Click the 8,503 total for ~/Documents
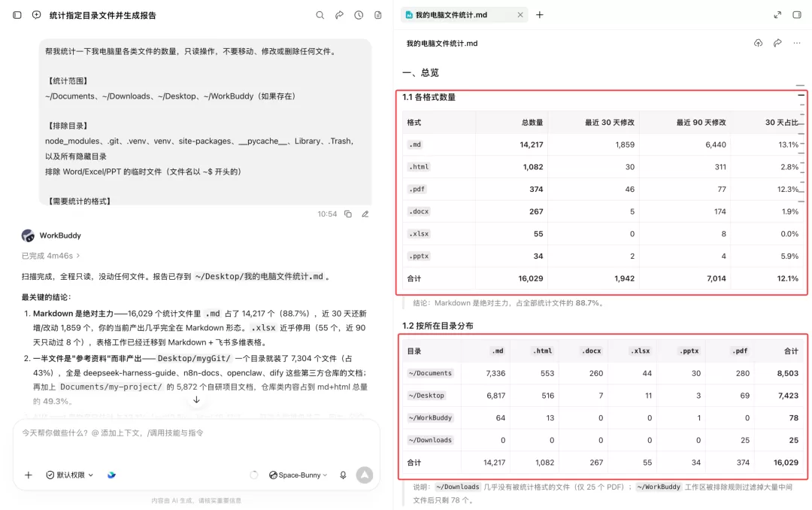The width and height of the screenshot is (812, 510). tap(788, 373)
